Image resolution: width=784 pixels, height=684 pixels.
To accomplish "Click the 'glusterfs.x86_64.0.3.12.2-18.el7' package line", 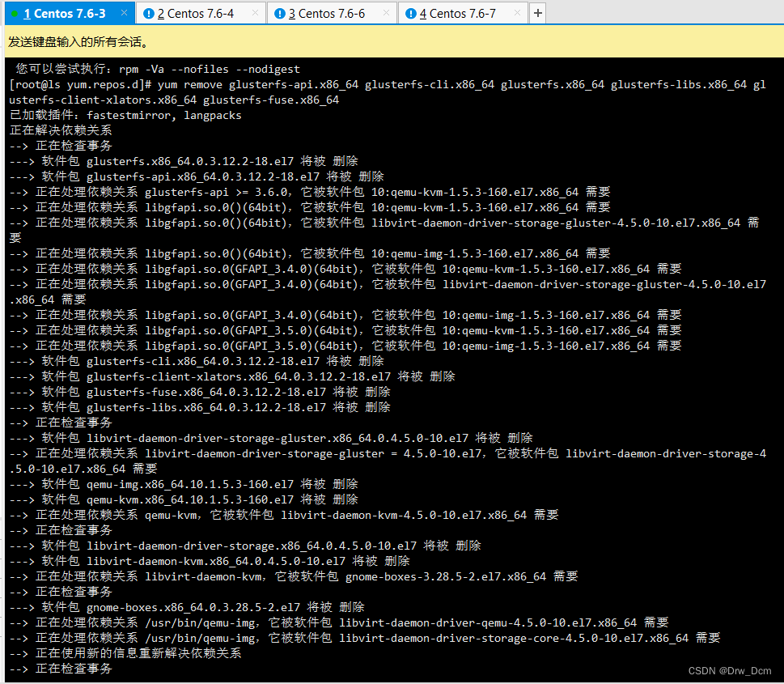I will [x=184, y=161].
